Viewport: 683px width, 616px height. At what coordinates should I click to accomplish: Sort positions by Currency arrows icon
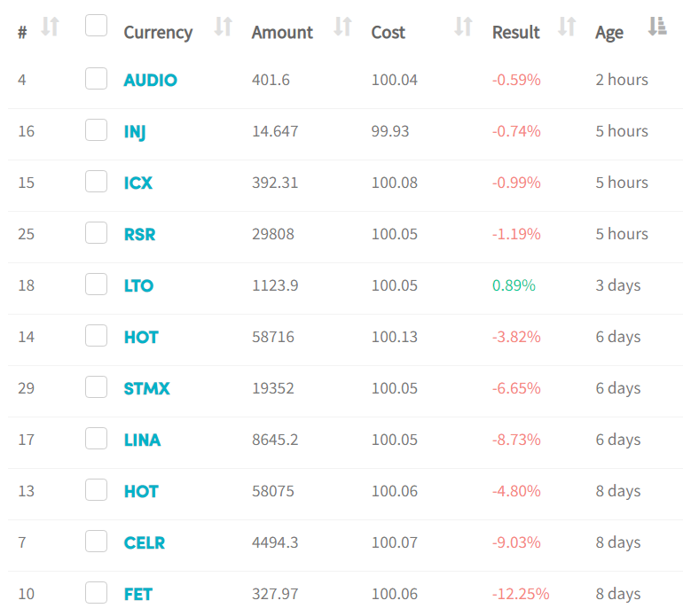(x=224, y=27)
